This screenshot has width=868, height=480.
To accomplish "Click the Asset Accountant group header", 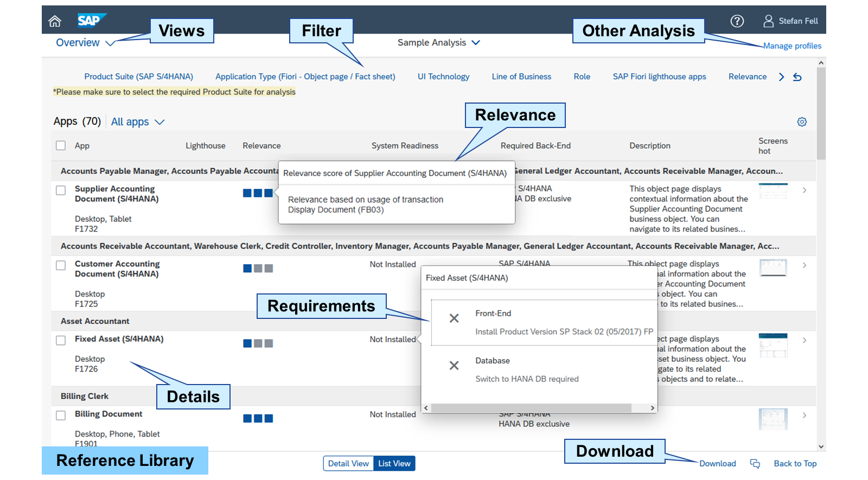I will [95, 321].
